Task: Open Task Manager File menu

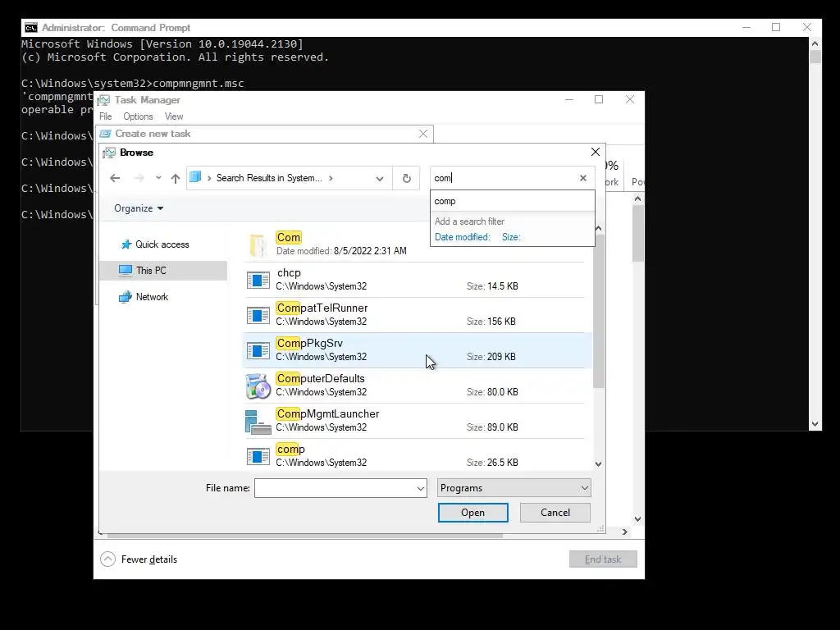Action: (x=106, y=116)
